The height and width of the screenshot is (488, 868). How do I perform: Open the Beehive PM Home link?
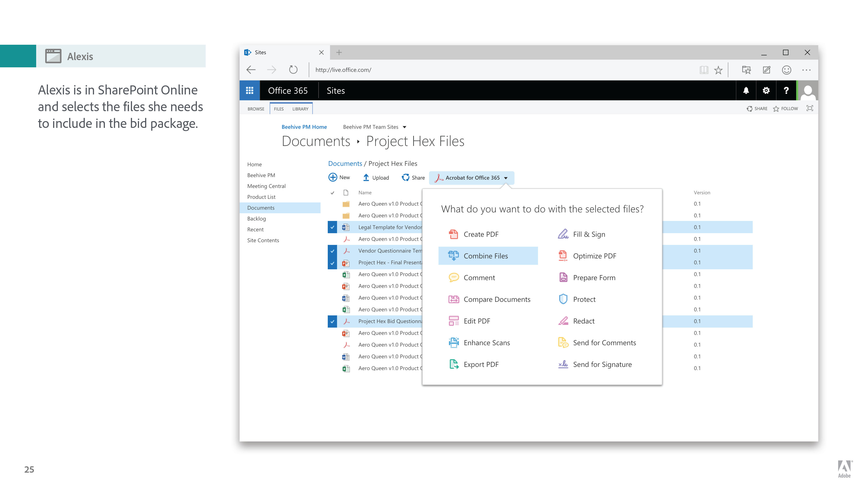coord(304,127)
